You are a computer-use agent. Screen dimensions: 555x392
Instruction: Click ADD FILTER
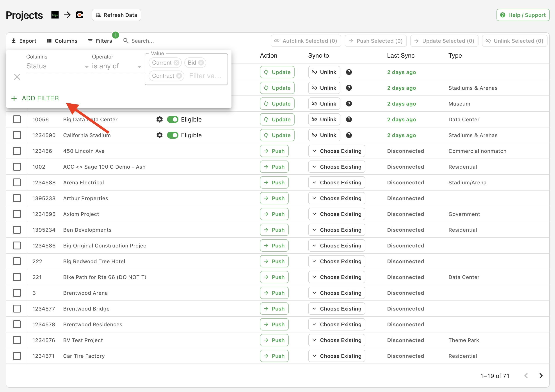point(35,98)
